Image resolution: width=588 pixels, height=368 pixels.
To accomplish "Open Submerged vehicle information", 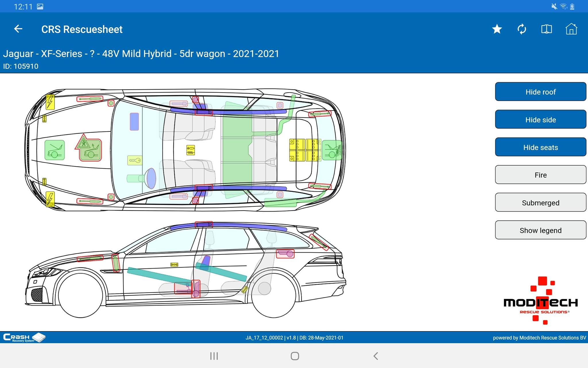I will (x=541, y=202).
